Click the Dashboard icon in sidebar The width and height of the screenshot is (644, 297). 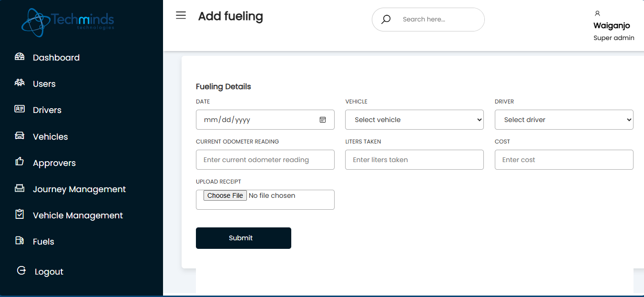(20, 57)
